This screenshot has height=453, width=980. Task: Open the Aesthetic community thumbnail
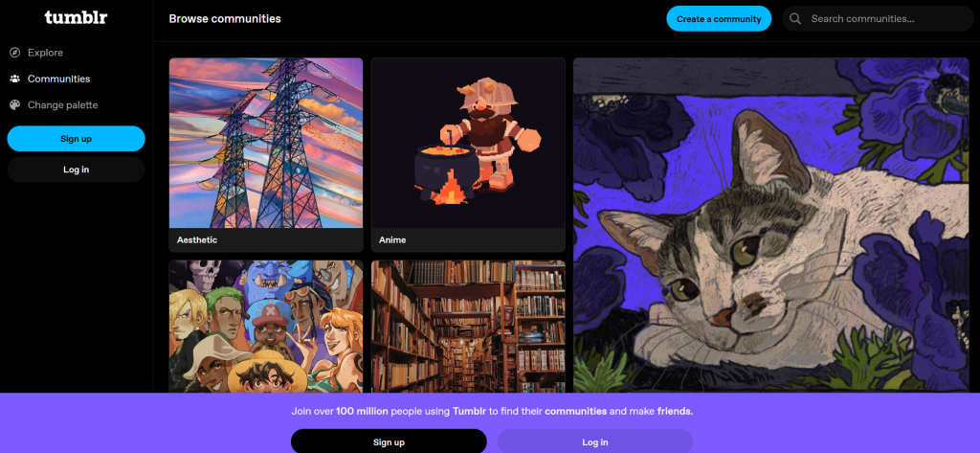[266, 144]
